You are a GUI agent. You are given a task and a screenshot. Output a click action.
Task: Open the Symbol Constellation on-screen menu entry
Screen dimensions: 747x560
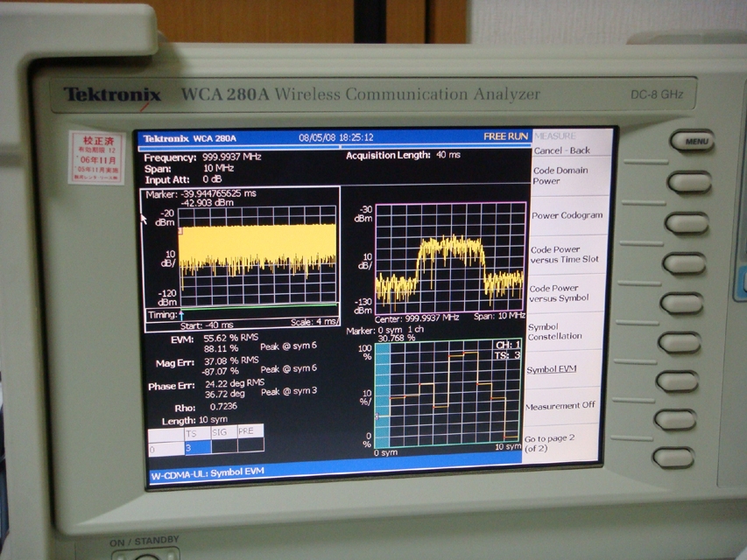(x=554, y=332)
